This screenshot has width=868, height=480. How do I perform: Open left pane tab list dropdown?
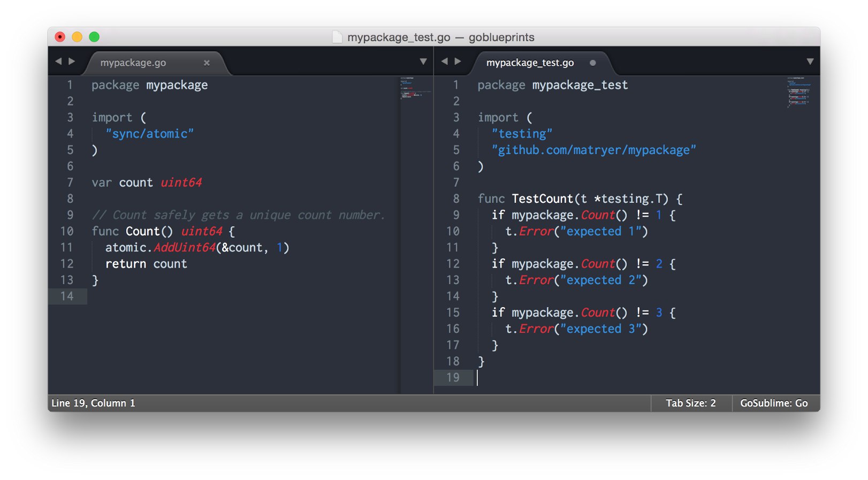(x=423, y=62)
